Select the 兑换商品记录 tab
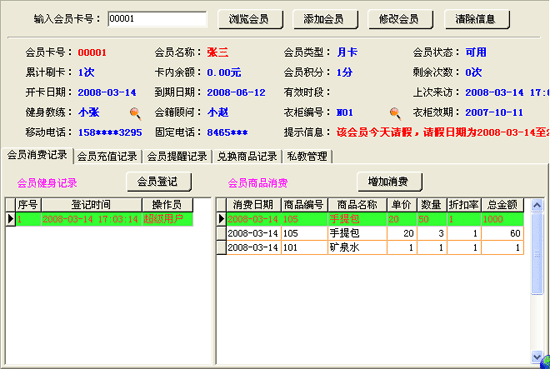 [x=247, y=156]
